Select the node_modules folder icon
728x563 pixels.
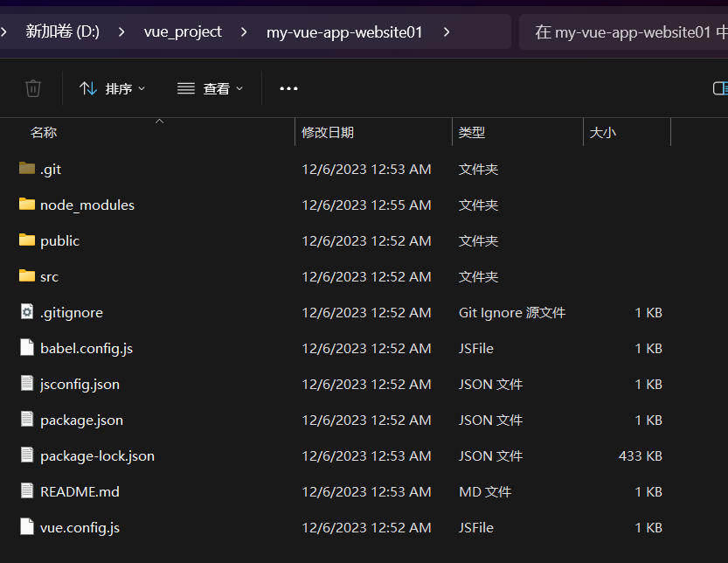(27, 205)
